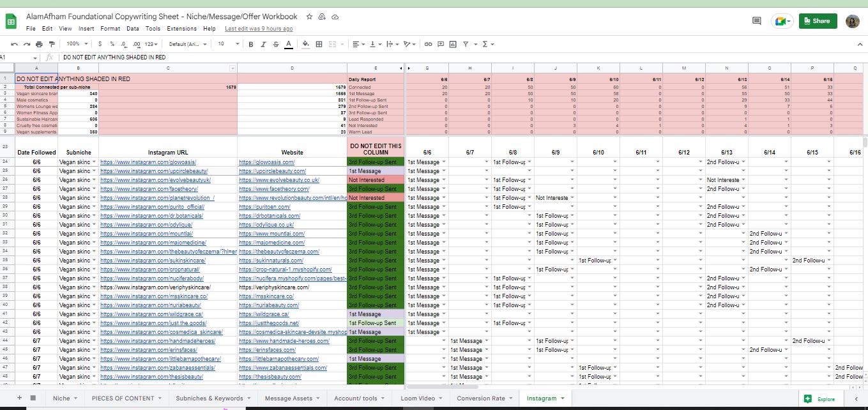Image resolution: width=868 pixels, height=410 pixels.
Task: Star the document
Action: pos(310,17)
